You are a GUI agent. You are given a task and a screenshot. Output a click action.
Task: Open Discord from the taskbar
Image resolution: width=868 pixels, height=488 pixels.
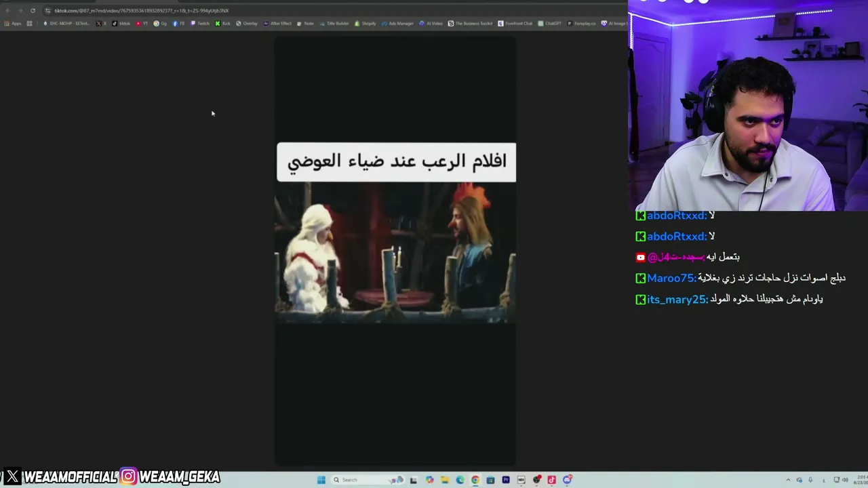[x=568, y=480]
